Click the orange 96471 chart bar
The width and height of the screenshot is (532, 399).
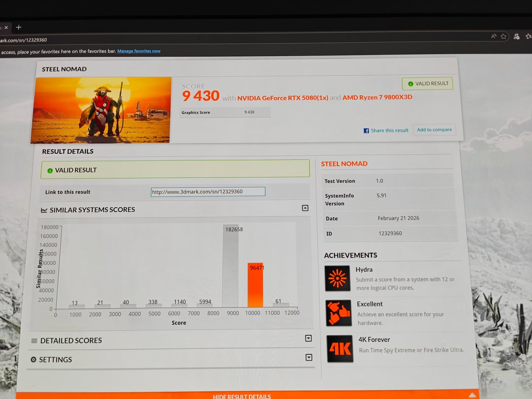(255, 285)
